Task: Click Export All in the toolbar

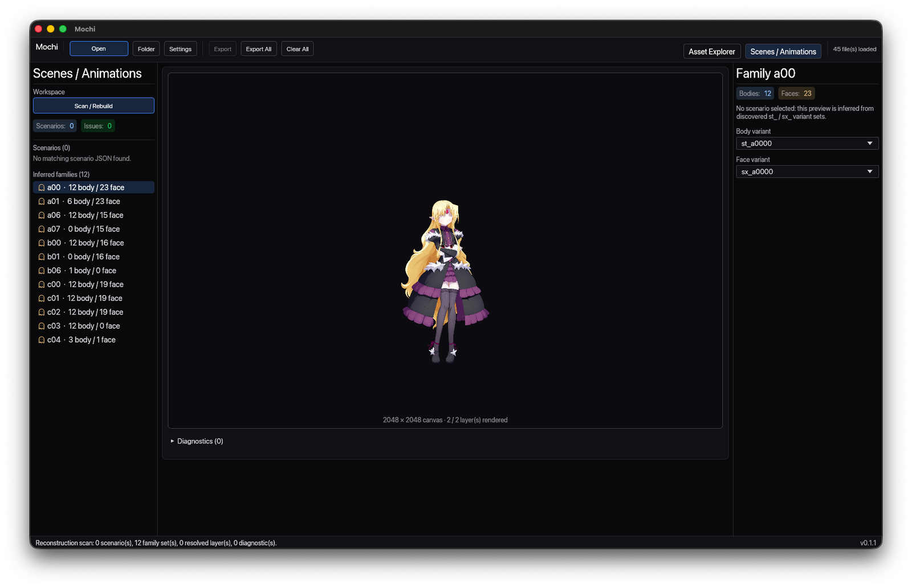Action: [x=258, y=48]
